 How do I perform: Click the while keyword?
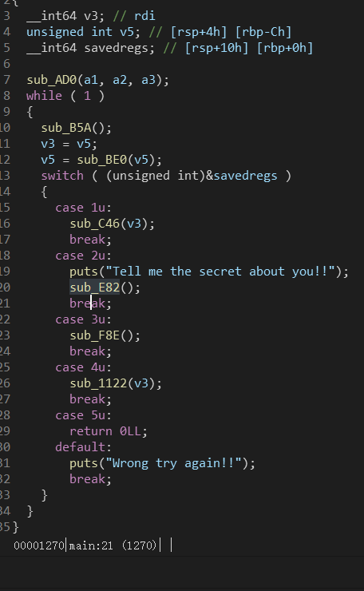click(44, 96)
